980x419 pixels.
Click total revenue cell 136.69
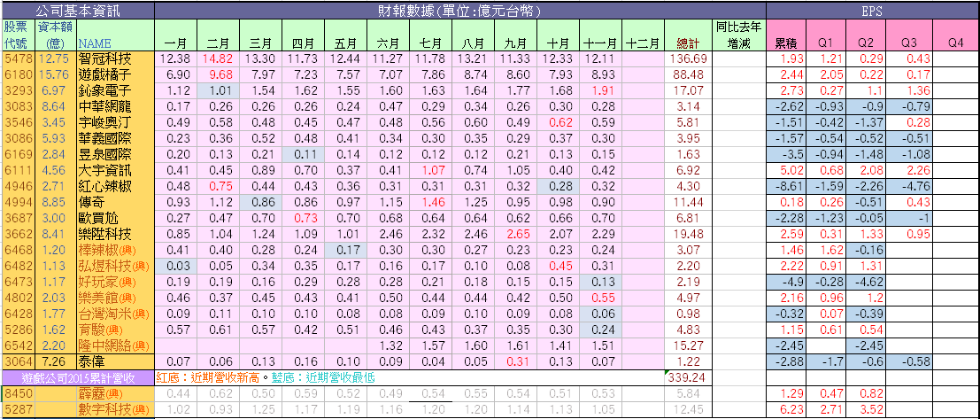[688, 58]
